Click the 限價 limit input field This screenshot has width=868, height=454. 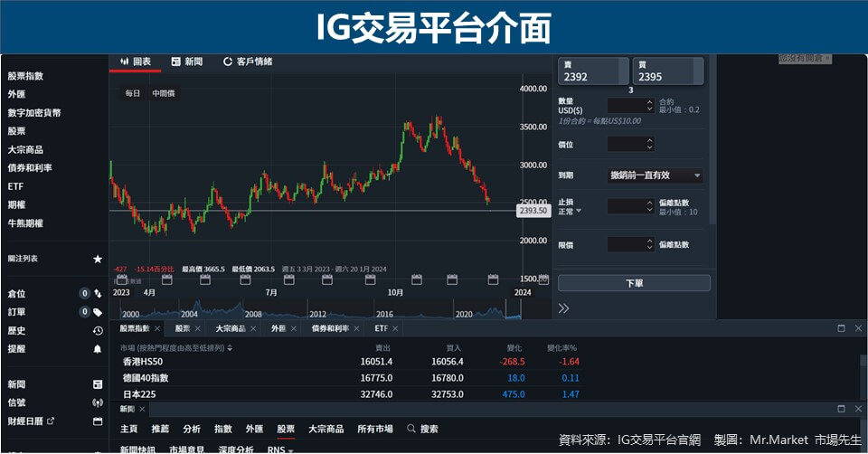(626, 244)
